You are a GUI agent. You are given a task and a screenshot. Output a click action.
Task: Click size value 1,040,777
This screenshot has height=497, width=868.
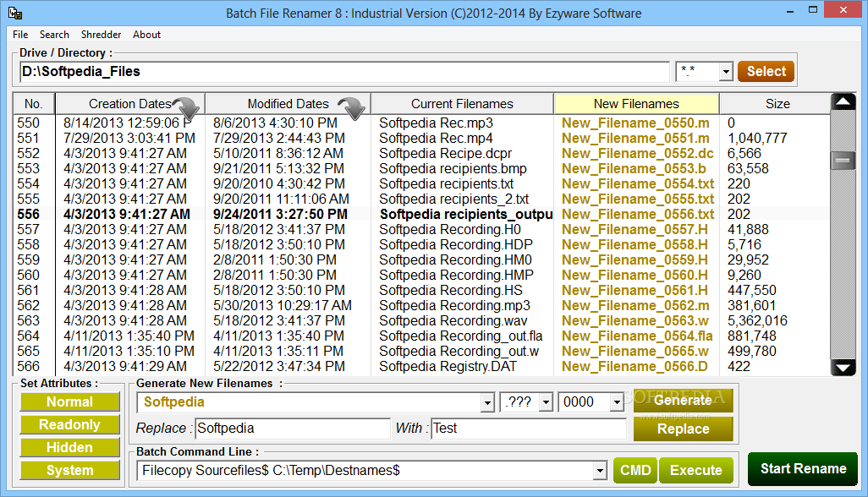(x=757, y=139)
